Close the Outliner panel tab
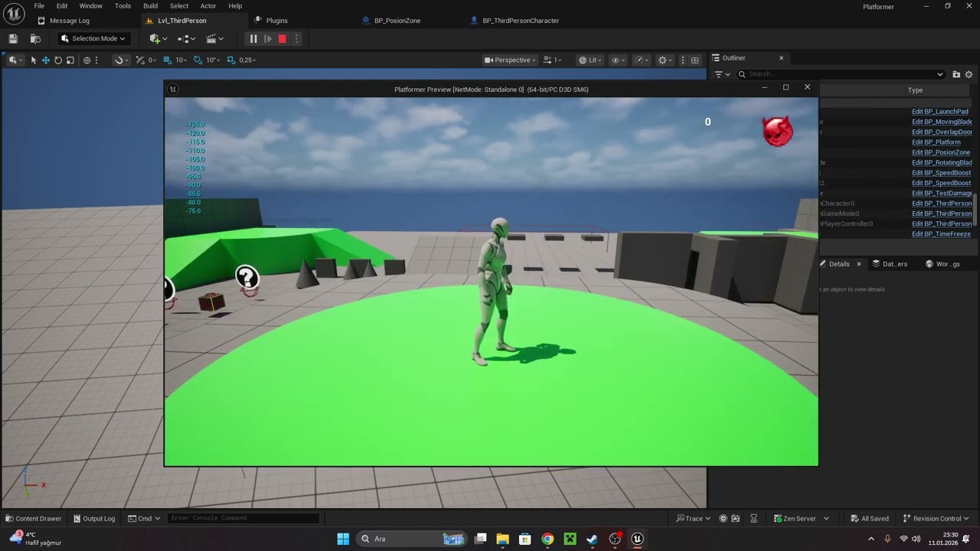This screenshot has height=551, width=980. coord(781,58)
